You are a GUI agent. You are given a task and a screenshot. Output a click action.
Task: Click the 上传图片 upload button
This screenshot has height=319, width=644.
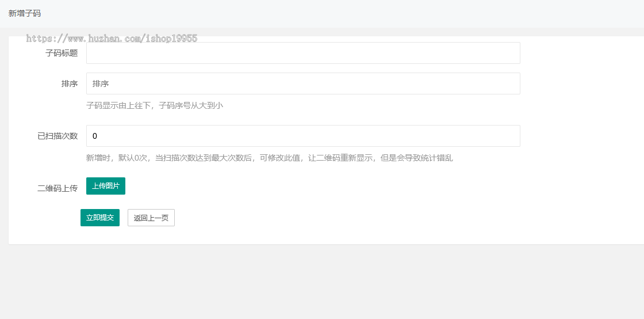[106, 186]
